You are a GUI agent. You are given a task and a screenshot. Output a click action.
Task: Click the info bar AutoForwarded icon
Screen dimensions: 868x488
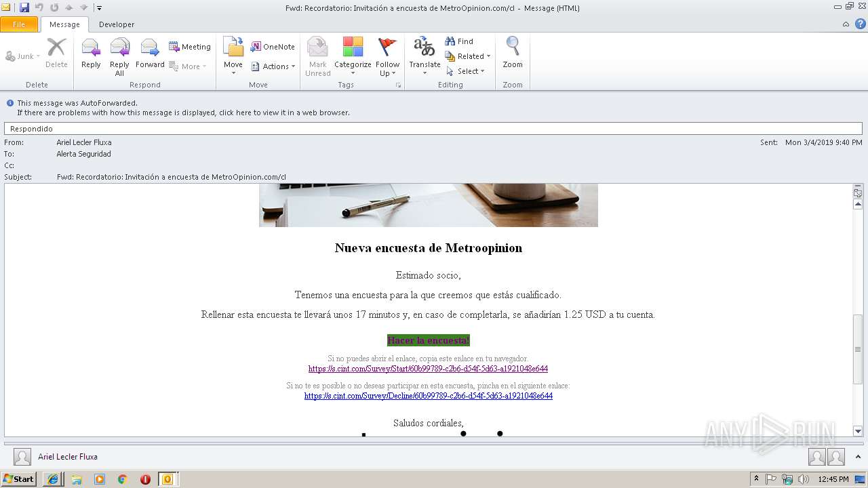pos(10,103)
